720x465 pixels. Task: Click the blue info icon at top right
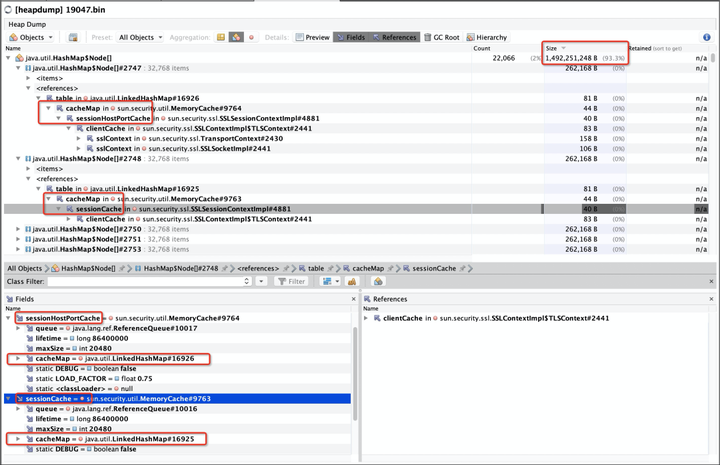(x=707, y=37)
